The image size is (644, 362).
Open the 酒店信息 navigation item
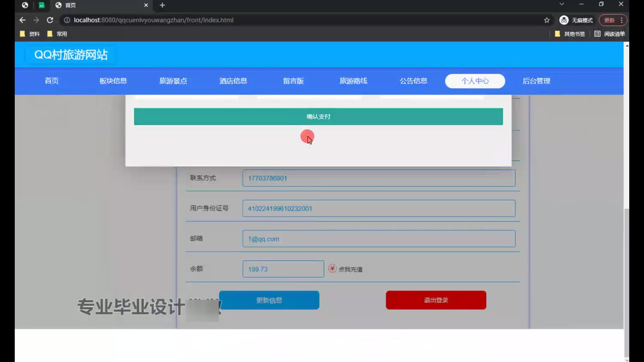coord(233,81)
